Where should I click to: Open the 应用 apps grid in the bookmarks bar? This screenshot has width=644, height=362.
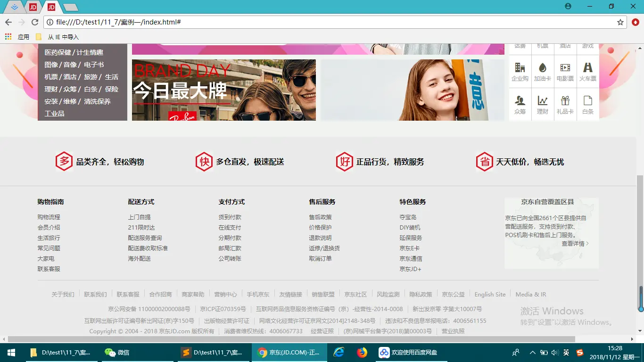[17, 37]
